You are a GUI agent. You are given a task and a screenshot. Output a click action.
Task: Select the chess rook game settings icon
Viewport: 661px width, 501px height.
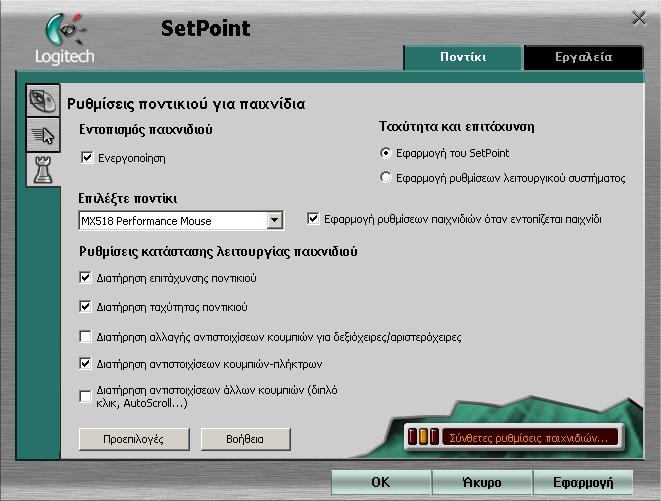click(43, 170)
